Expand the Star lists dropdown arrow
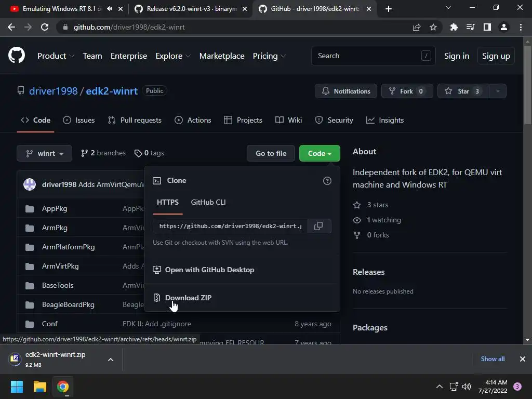 click(498, 91)
